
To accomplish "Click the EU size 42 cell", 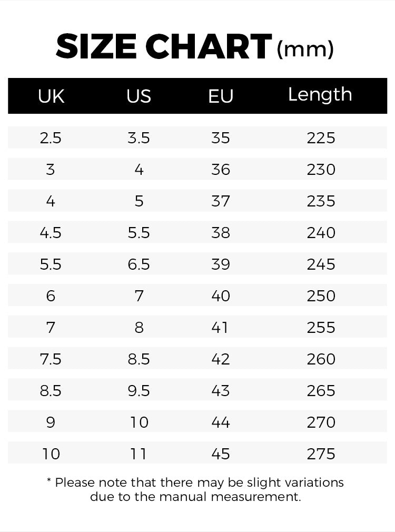I will click(x=221, y=359).
